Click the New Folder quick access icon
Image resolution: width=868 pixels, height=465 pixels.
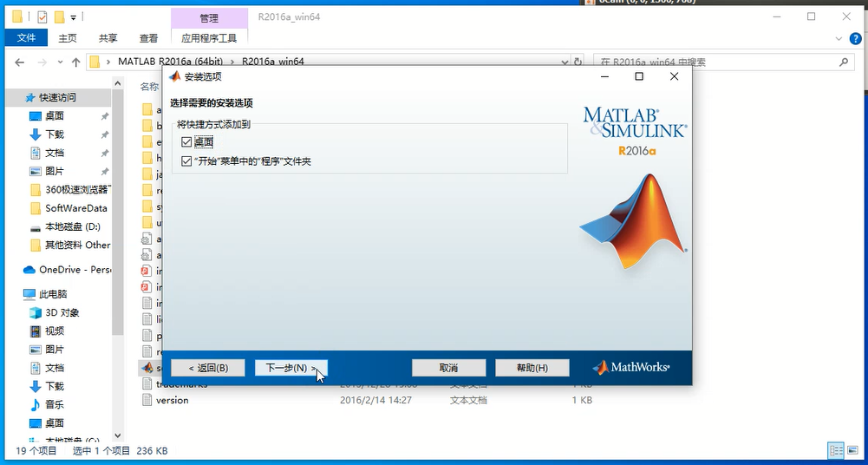coord(59,17)
